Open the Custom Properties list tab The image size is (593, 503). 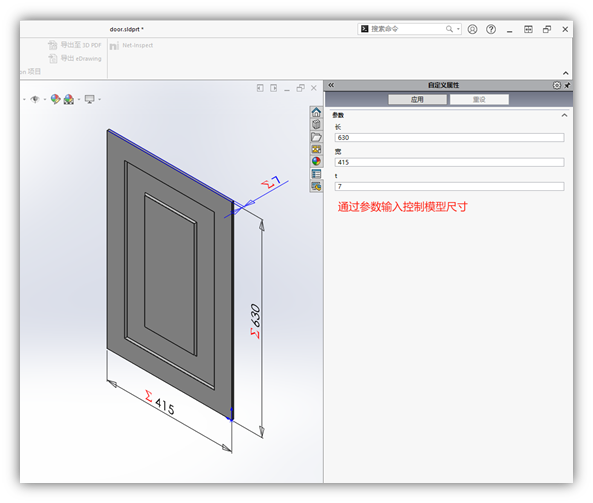pyautogui.click(x=316, y=174)
